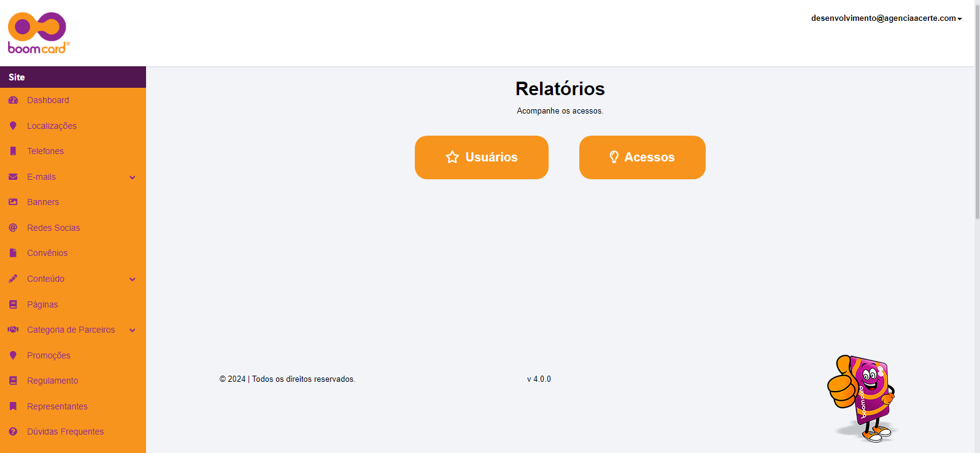Go to Regulamento in the sidebar
Screen dimensions: 980x453
click(52, 381)
